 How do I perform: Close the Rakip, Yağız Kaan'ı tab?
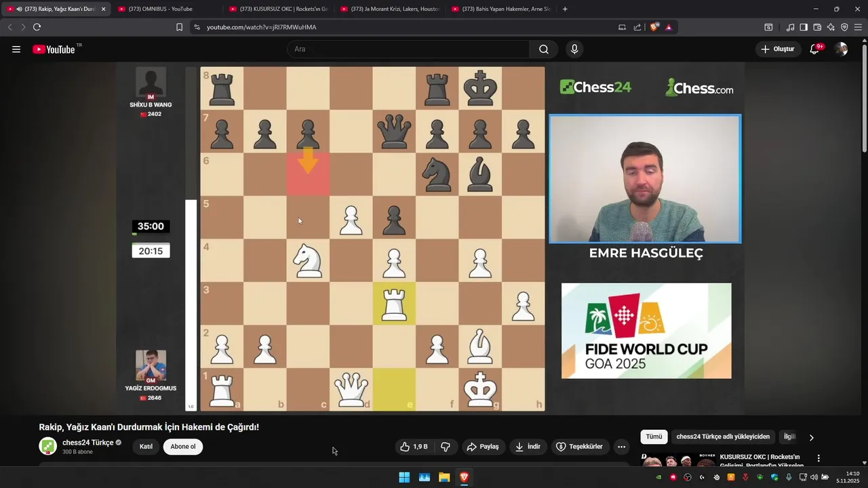104,9
